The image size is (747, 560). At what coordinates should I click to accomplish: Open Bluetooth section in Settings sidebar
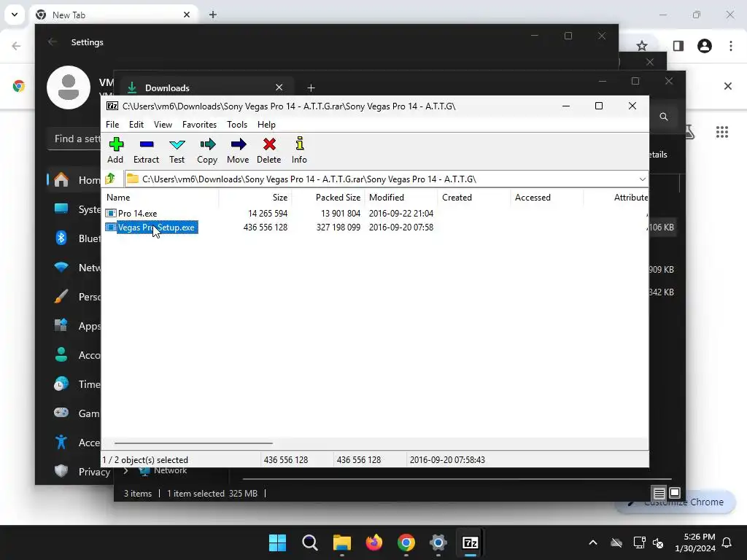pos(76,238)
